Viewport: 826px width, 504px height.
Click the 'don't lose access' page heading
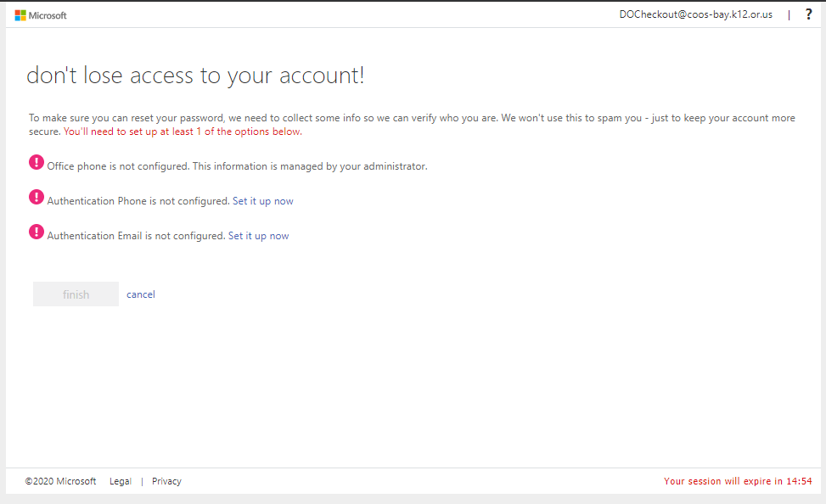195,76
